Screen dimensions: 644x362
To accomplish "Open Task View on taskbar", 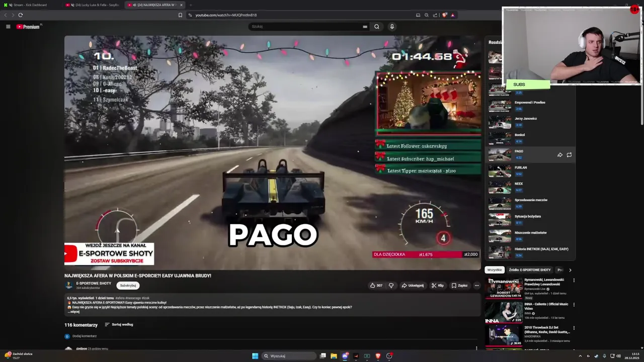I will [323, 356].
